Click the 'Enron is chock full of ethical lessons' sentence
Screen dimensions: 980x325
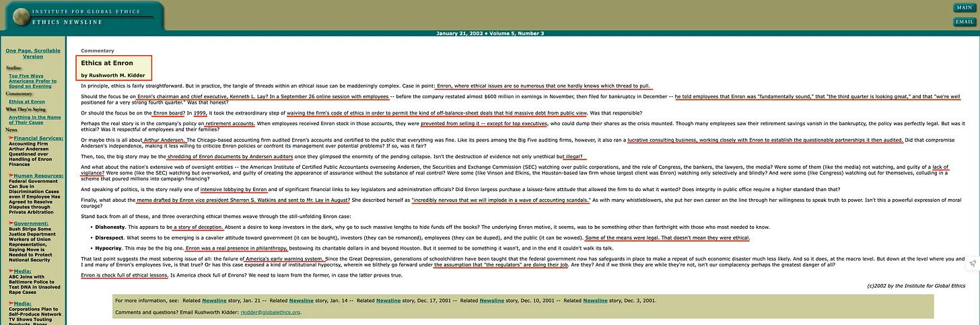tap(125, 276)
